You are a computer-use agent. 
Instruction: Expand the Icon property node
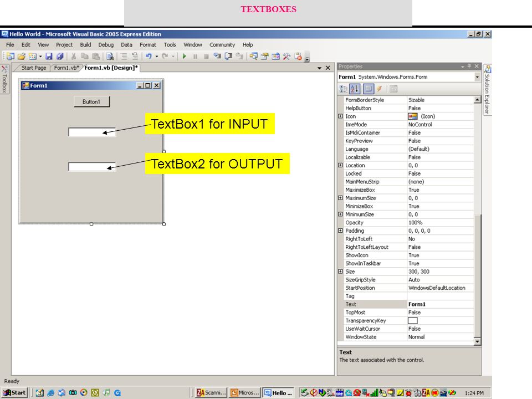340,116
